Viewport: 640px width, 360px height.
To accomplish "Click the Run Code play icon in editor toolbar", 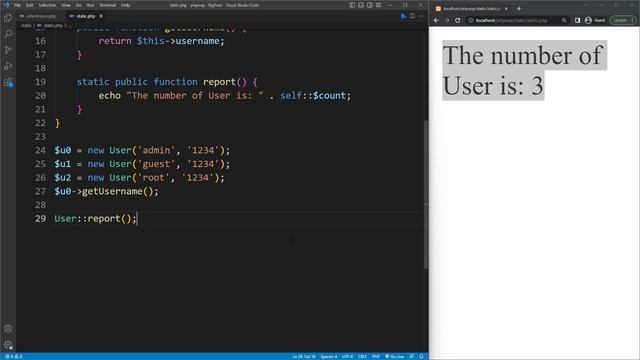I will [403, 16].
